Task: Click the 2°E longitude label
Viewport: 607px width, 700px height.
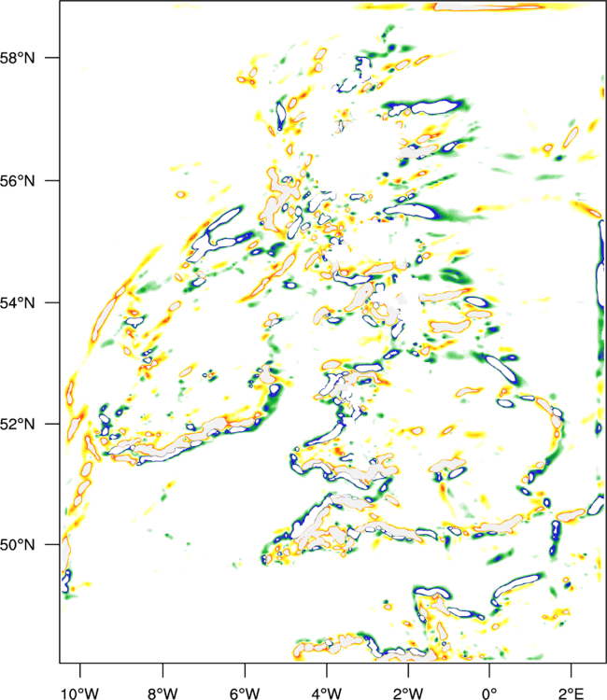Action: pos(572,693)
